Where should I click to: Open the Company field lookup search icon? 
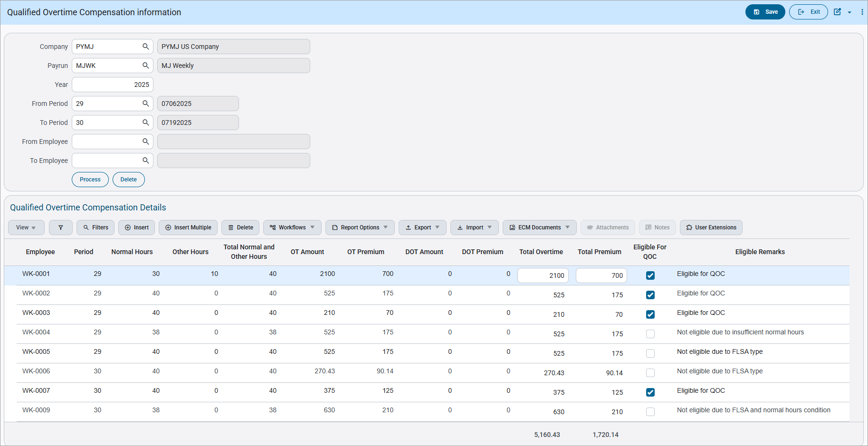coord(146,47)
